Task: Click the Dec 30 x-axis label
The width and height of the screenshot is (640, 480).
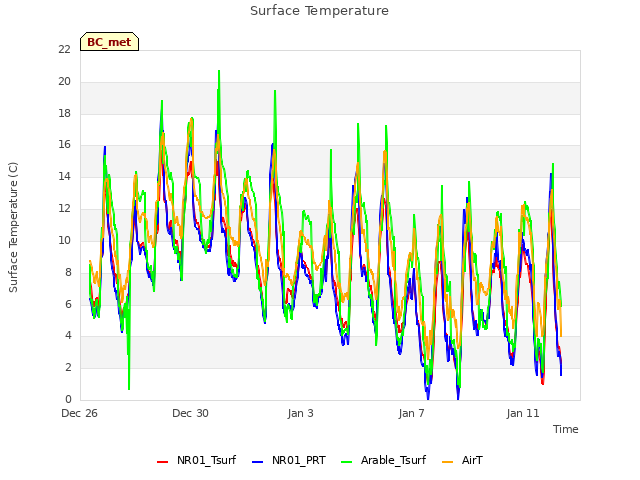Action: click(190, 413)
